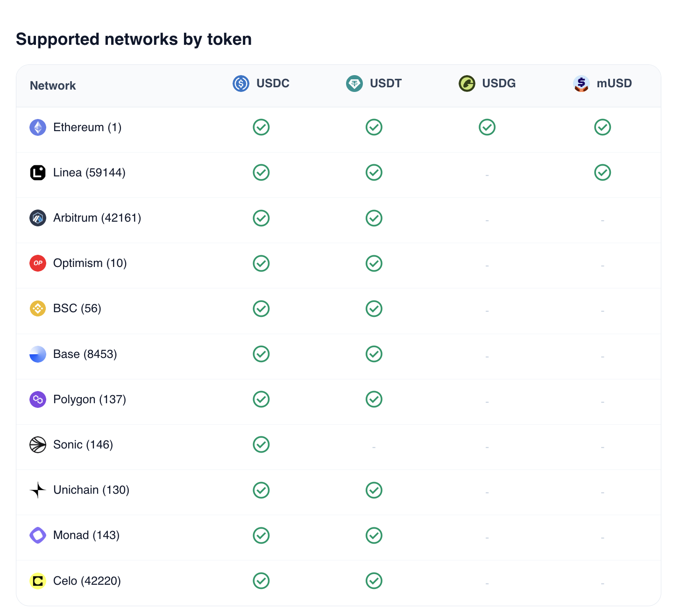Click the USDT checkmark in Celo row
The image size is (680, 616).
click(x=374, y=581)
